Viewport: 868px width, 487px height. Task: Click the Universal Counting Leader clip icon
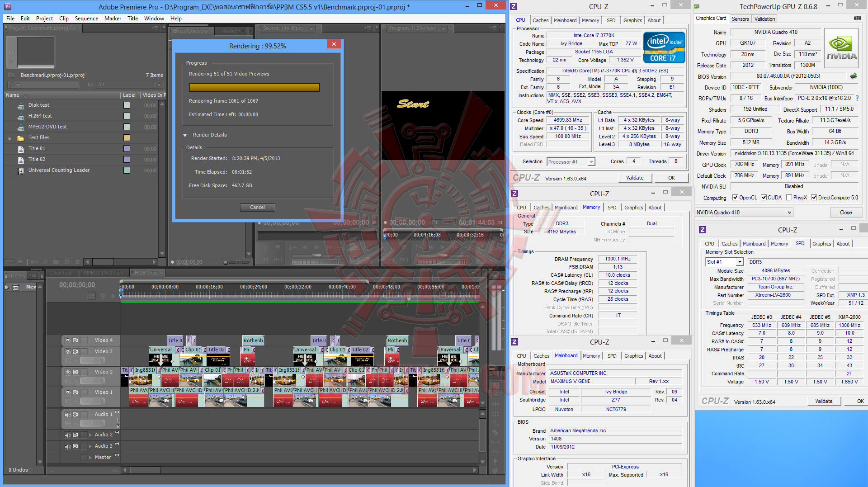point(21,170)
